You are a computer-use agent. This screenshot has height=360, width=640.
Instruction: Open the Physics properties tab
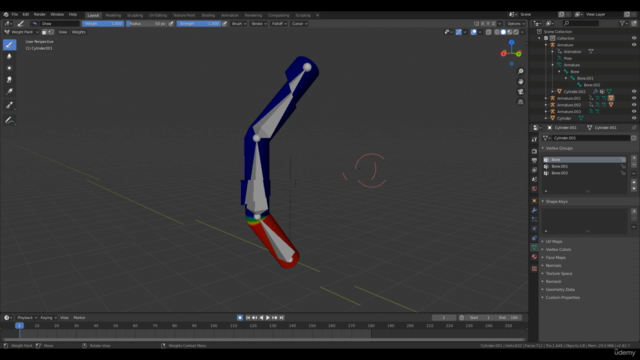coord(534,229)
